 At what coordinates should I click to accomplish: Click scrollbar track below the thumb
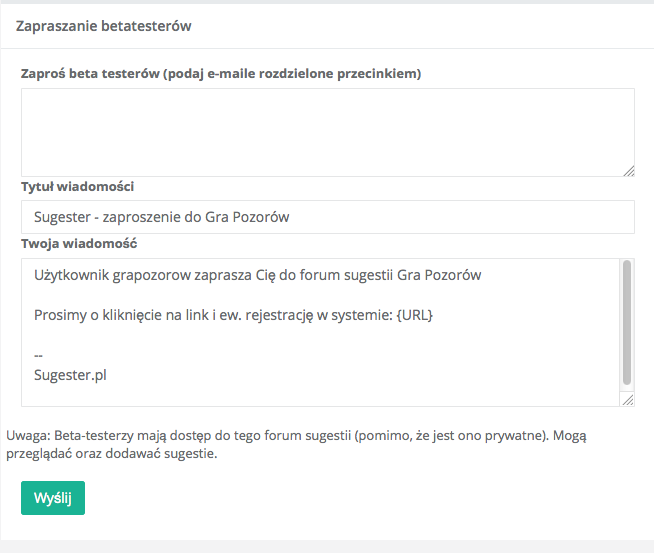627,395
